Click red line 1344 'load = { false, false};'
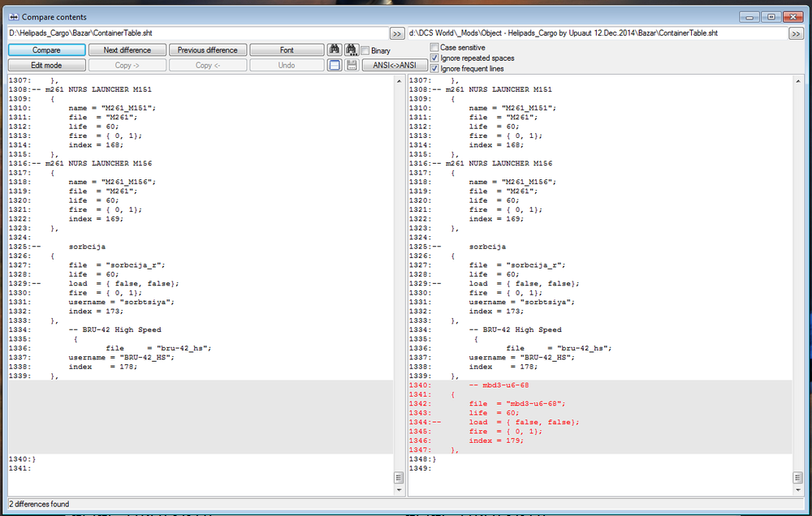Viewport: 812px width, 516px height. (x=524, y=423)
